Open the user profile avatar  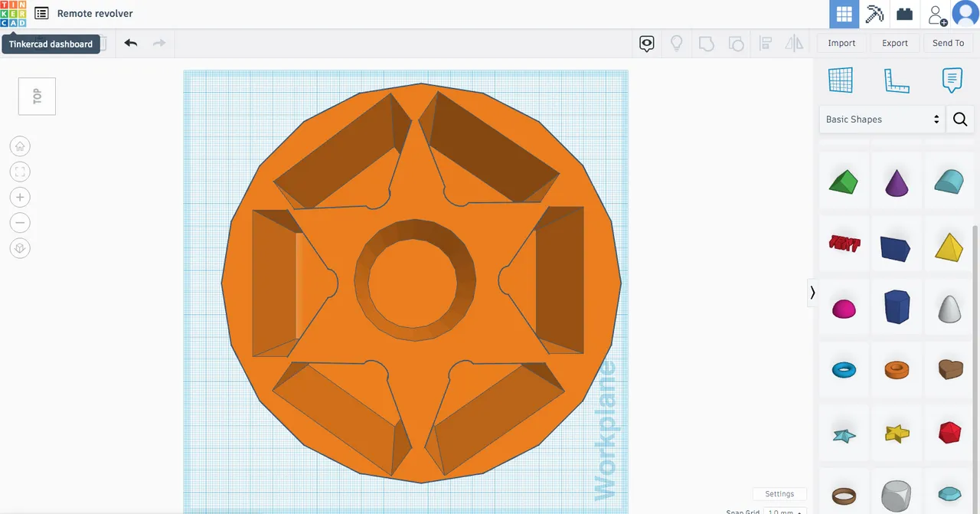tap(965, 14)
